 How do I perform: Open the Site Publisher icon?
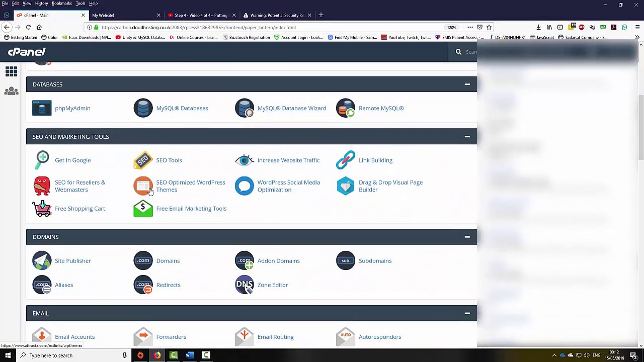point(42,261)
